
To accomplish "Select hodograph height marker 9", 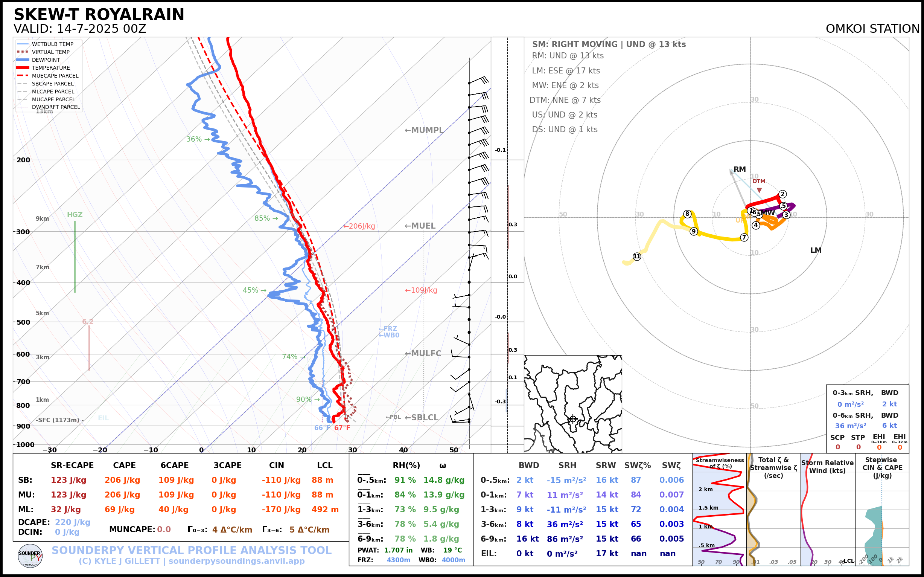I will (694, 231).
